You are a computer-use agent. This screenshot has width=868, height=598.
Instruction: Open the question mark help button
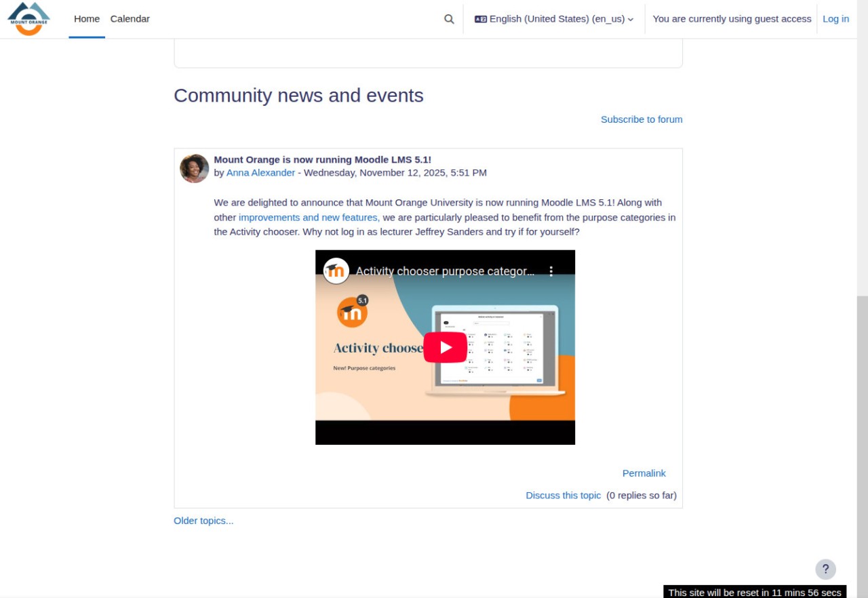point(825,570)
